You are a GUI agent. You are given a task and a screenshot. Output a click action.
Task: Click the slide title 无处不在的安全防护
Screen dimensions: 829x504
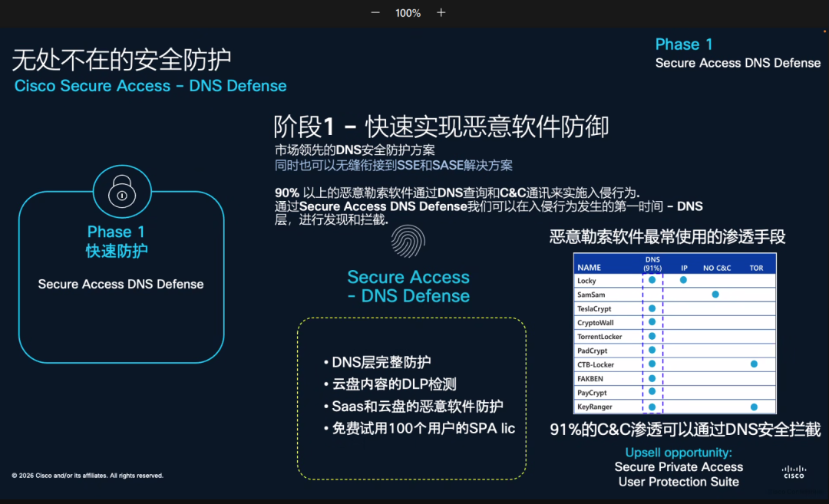[121, 59]
